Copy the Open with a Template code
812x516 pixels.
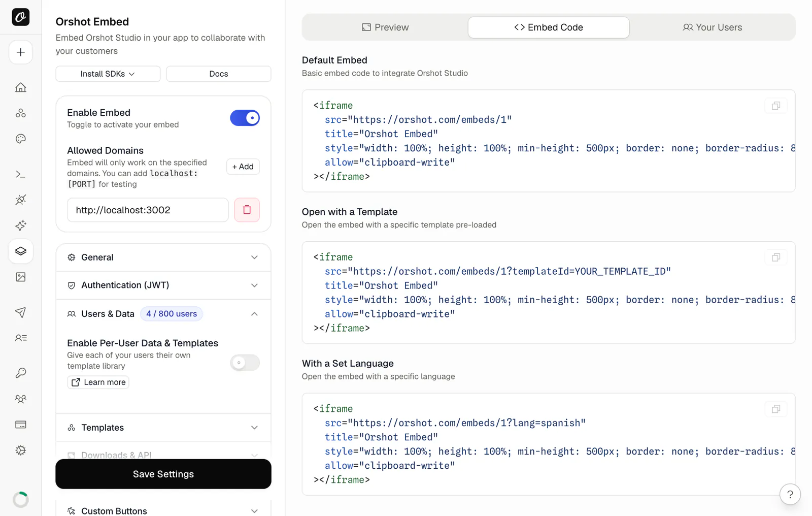(x=775, y=257)
